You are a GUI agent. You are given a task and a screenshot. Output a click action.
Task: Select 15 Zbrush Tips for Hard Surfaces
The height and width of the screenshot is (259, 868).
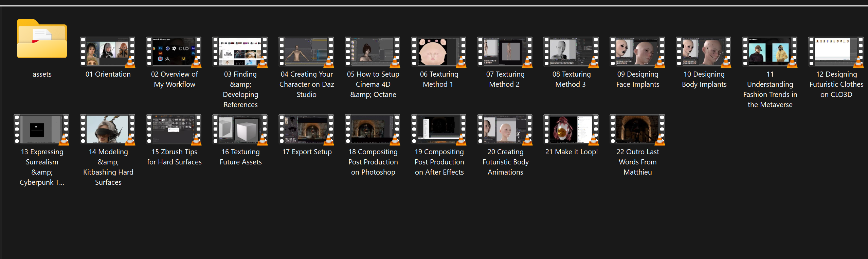click(x=174, y=129)
